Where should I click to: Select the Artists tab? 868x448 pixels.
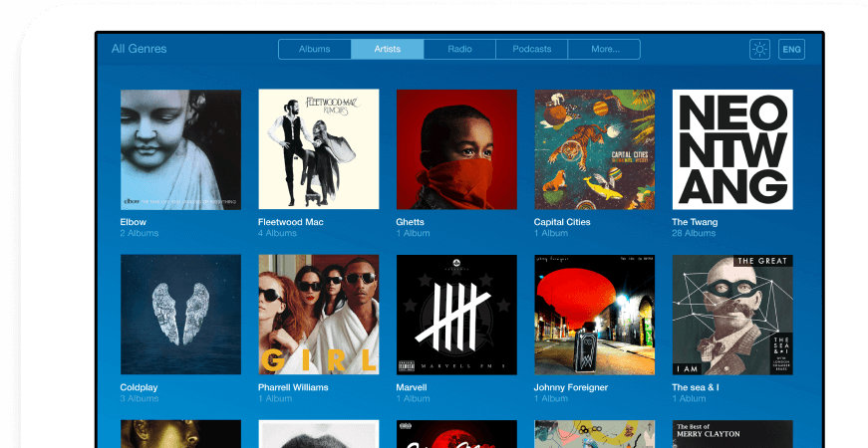(388, 49)
